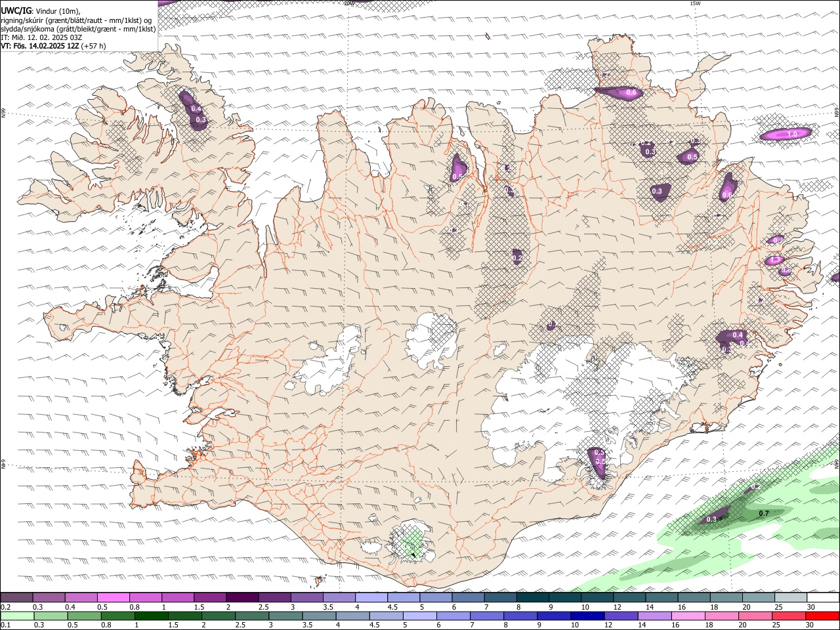The width and height of the screenshot is (840, 630).
Task: Click the '0.2' number under the upper legend row
Action: coord(5,607)
